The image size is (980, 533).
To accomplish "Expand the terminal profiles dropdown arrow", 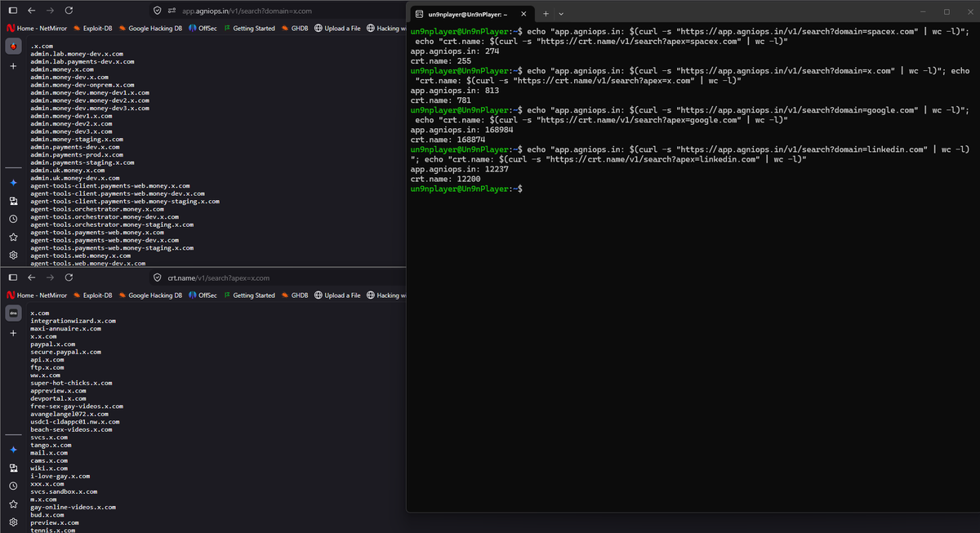I will [x=561, y=14].
